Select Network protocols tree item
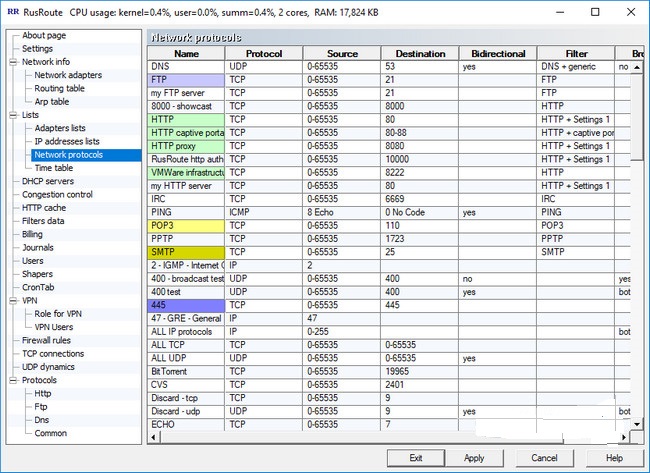 [68, 155]
